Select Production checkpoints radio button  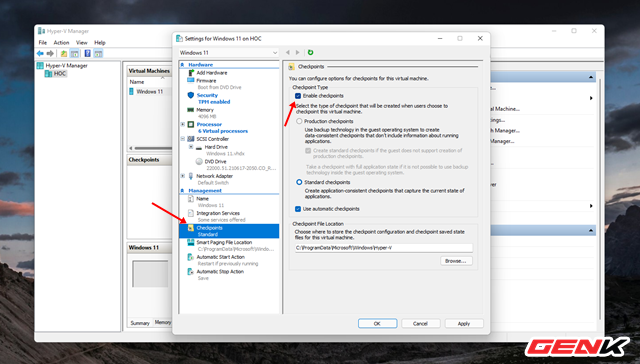tap(299, 121)
